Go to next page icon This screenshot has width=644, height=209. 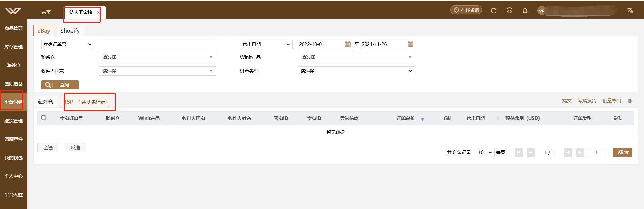pyautogui.click(x=568, y=153)
